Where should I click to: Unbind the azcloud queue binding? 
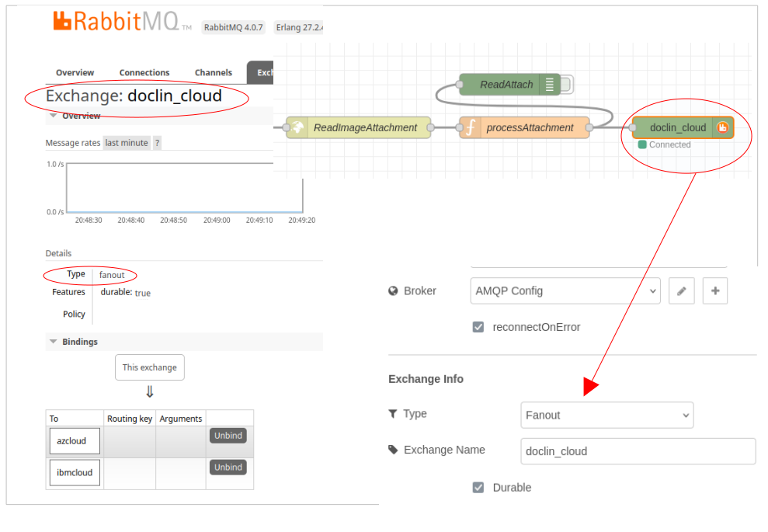pyautogui.click(x=228, y=436)
